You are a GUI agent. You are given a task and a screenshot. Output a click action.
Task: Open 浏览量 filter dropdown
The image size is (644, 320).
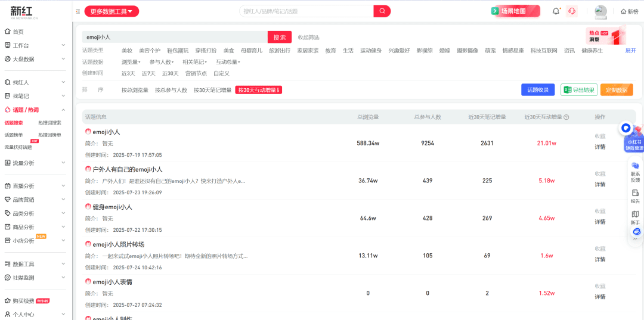pyautogui.click(x=131, y=62)
